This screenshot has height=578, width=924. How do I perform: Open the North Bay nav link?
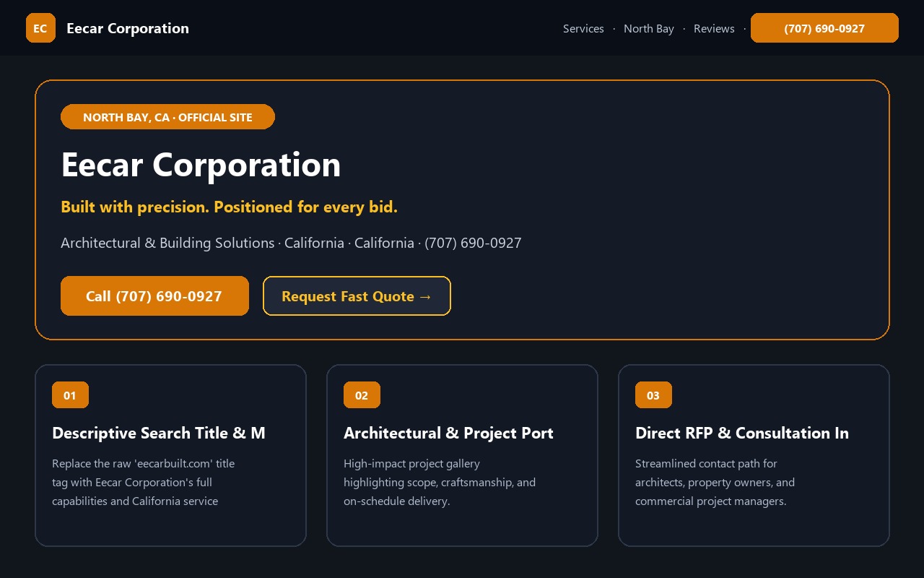[x=649, y=29]
